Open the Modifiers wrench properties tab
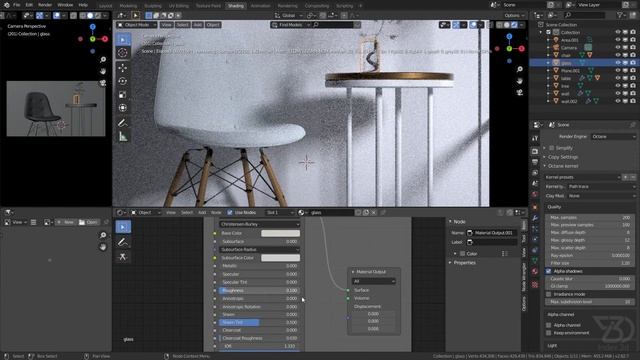 click(535, 218)
